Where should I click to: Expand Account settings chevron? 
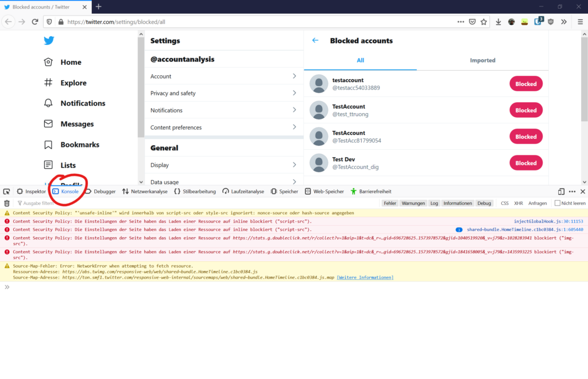click(295, 76)
